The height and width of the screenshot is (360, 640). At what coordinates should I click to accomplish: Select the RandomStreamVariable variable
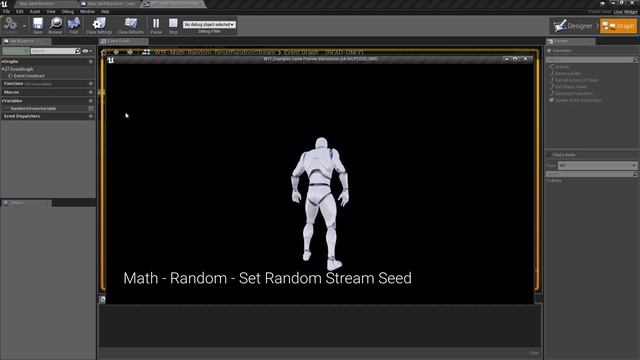[x=33, y=109]
